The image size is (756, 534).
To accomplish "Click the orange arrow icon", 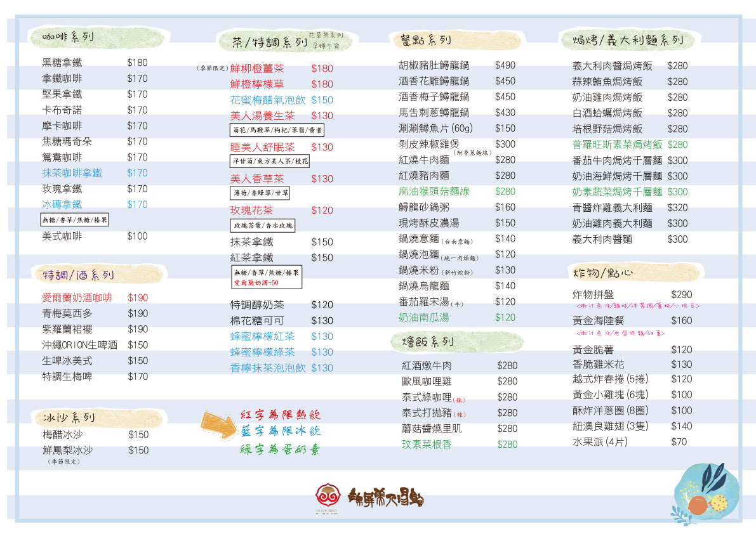I will point(218,424).
